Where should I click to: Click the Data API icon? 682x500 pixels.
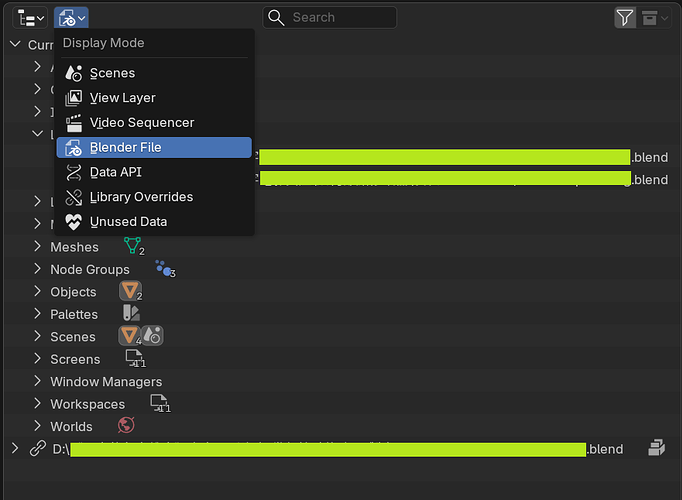(74, 173)
